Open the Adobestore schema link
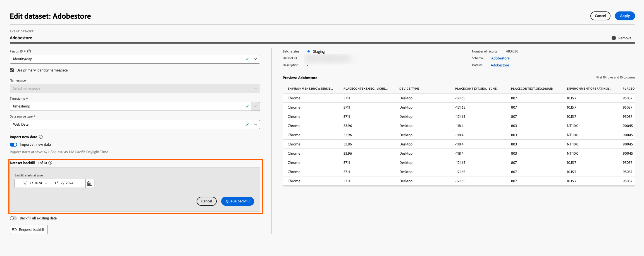 [500, 58]
